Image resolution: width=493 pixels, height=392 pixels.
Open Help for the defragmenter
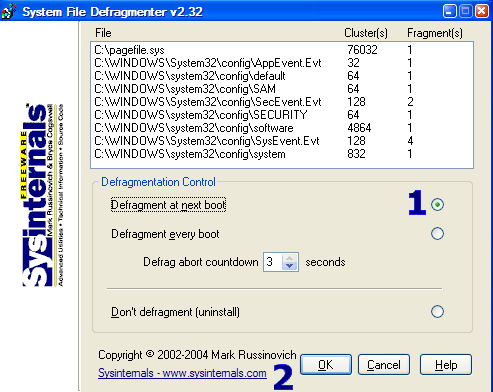click(x=446, y=365)
